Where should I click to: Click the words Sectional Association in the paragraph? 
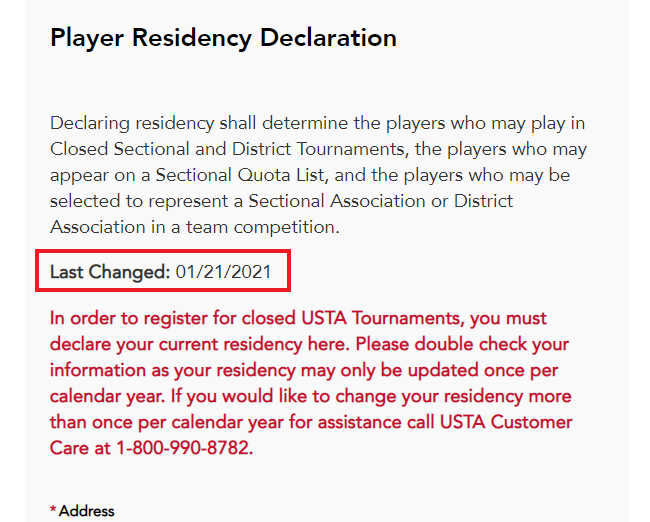click(x=337, y=201)
